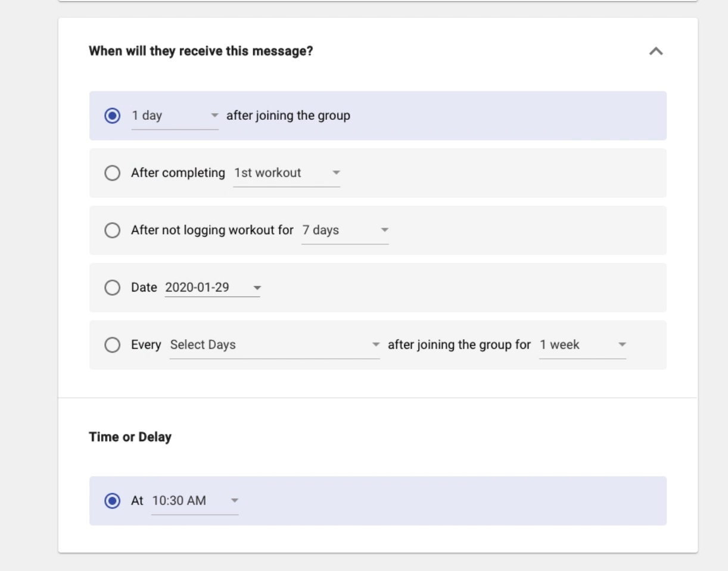Click the 'When will they receive this message?' heading
The height and width of the screenshot is (571, 728).
(x=201, y=52)
